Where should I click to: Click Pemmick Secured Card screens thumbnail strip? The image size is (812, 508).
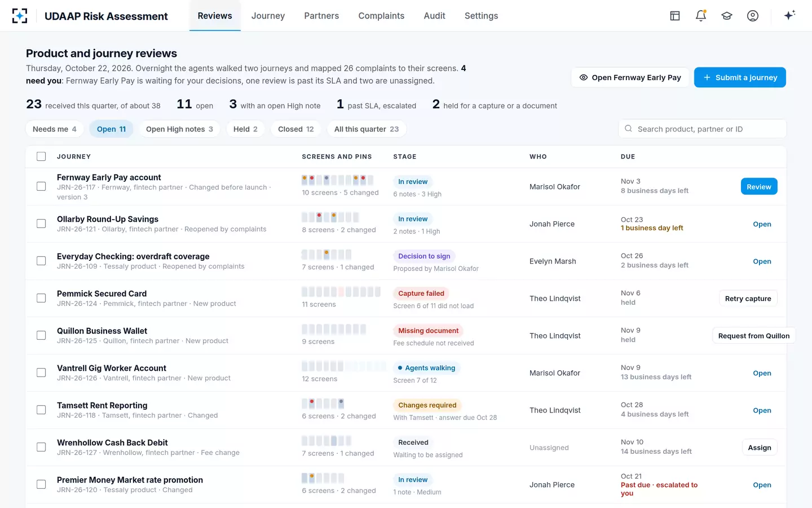[x=341, y=292]
